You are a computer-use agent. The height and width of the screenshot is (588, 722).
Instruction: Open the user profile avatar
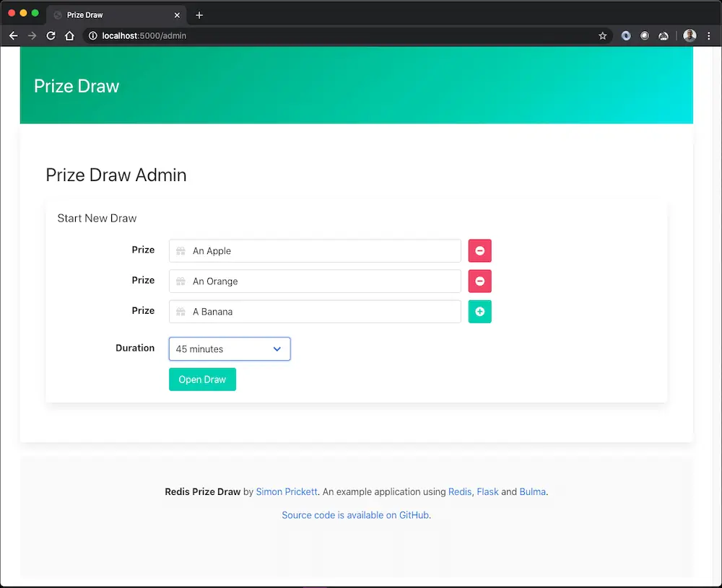(x=690, y=35)
